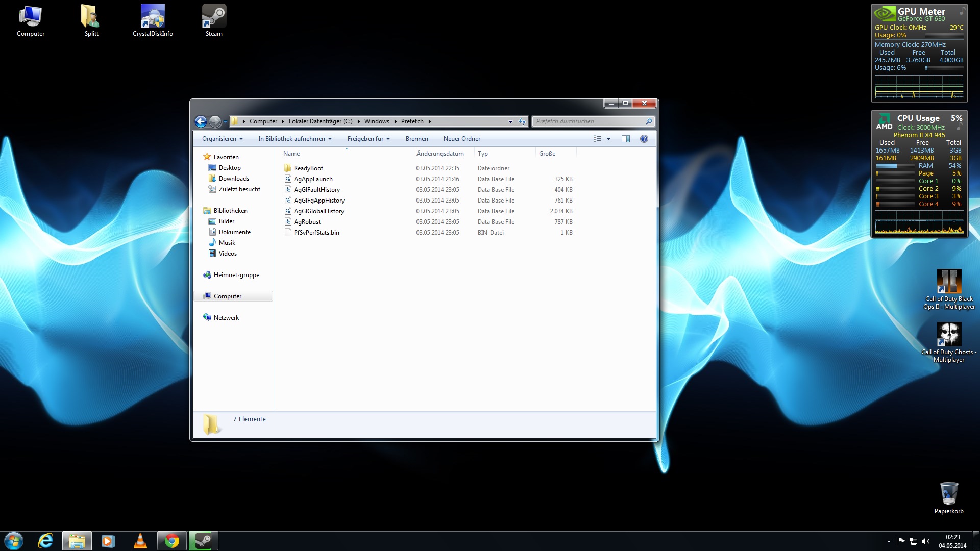This screenshot has height=551, width=980.
Task: Select the ReadyBoot folder
Action: point(308,168)
